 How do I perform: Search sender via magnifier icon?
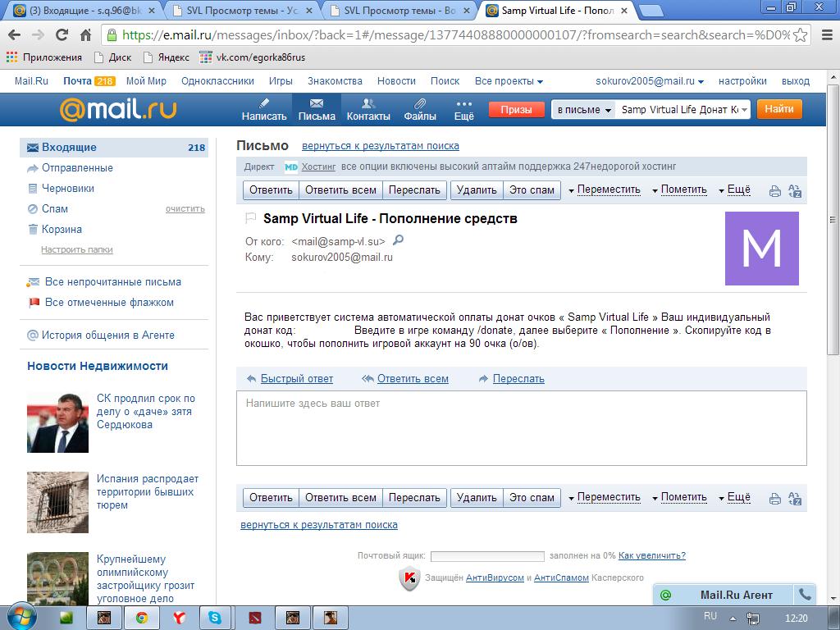click(398, 240)
